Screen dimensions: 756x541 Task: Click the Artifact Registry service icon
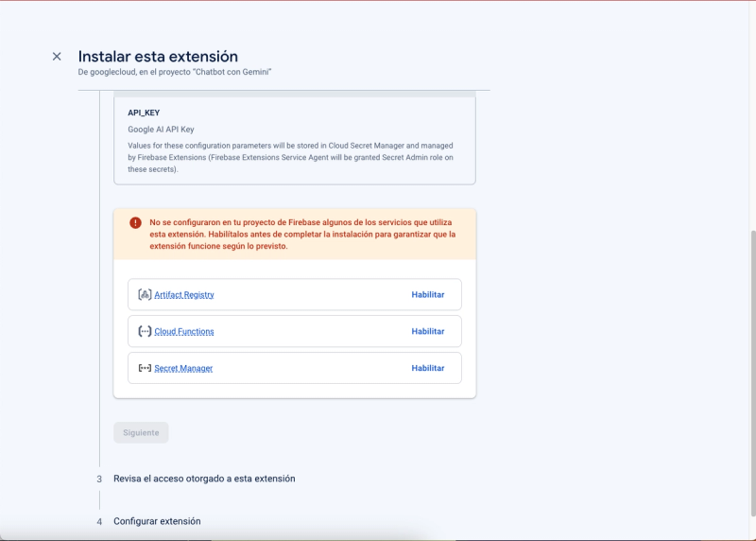point(145,295)
